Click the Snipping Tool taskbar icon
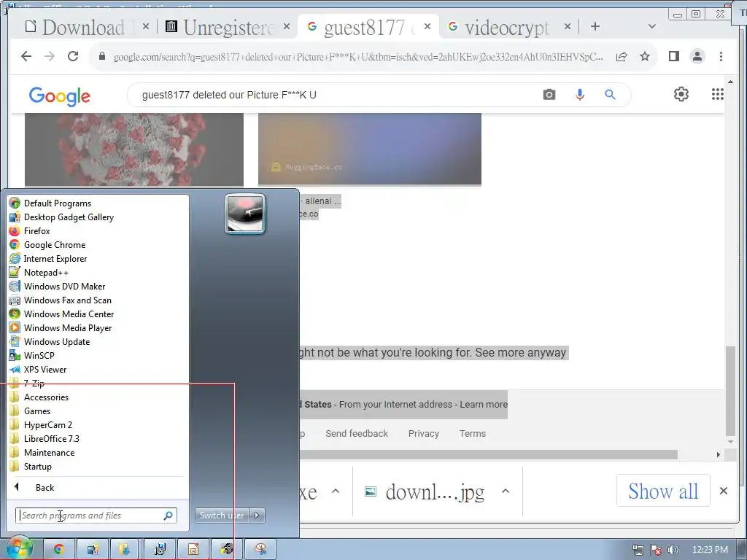The height and width of the screenshot is (560, 747). [260, 549]
